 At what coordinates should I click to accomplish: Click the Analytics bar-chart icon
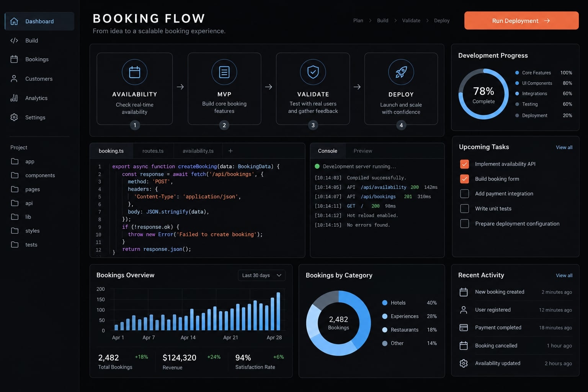pyautogui.click(x=14, y=98)
